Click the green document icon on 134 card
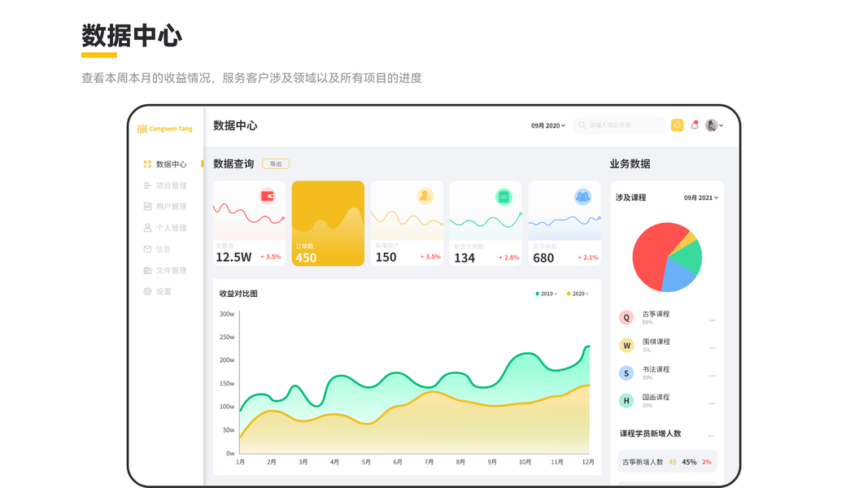 [504, 196]
